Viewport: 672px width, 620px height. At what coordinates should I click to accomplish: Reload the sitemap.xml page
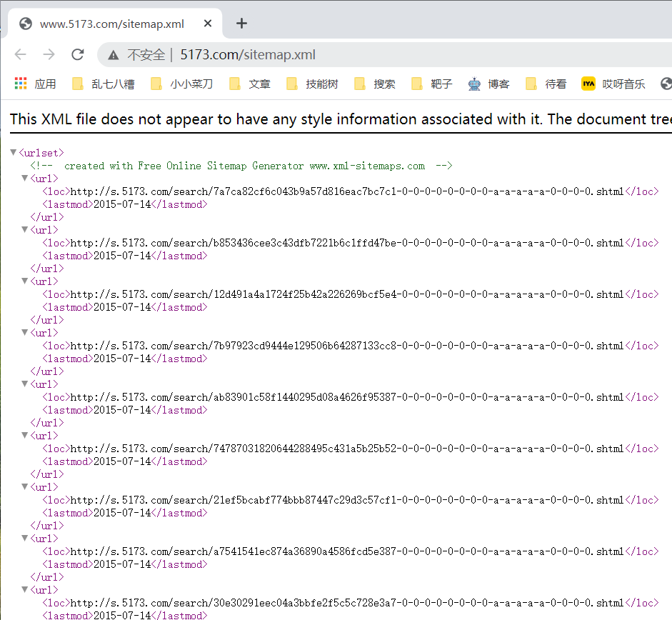tap(78, 54)
